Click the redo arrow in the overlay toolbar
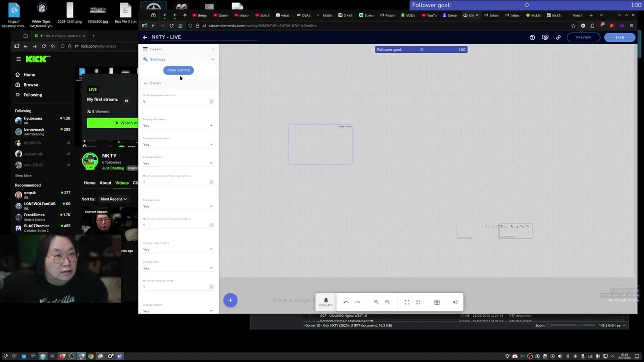 (357, 302)
